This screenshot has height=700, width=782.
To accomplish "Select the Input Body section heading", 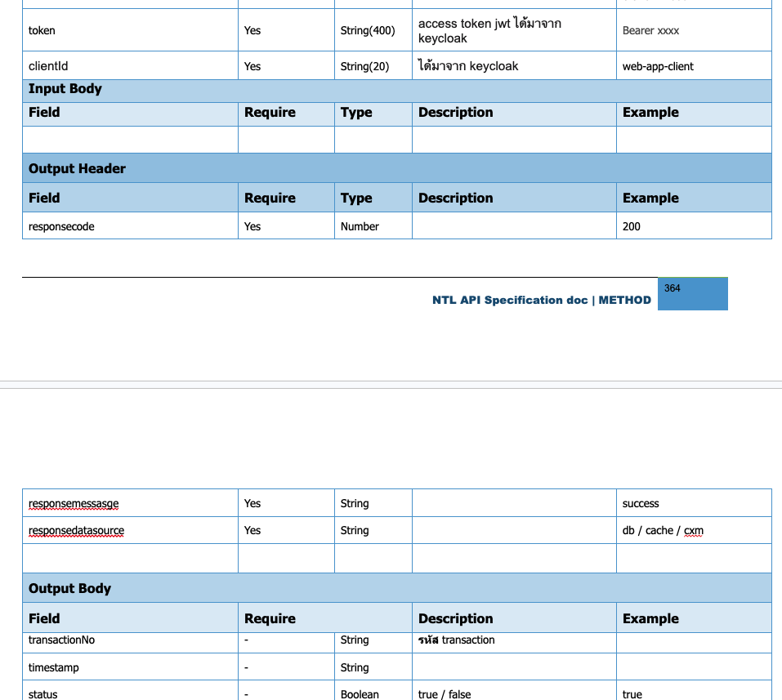I will coord(65,89).
